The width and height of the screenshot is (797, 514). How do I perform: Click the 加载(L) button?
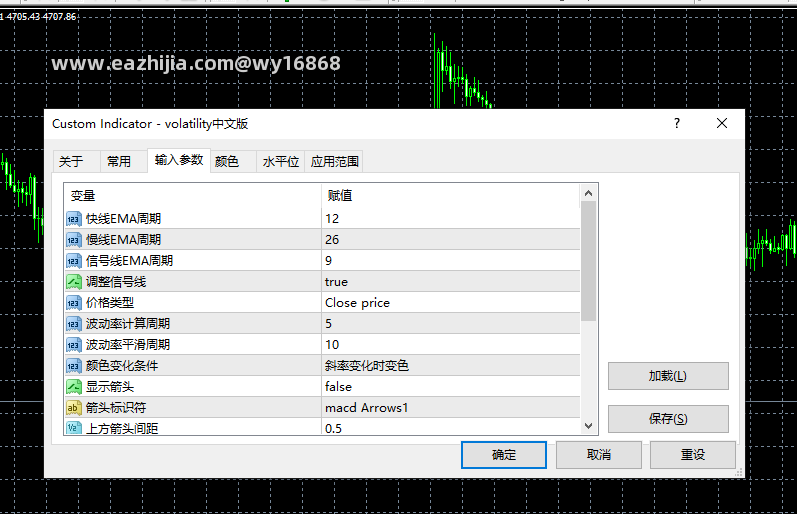click(x=668, y=376)
